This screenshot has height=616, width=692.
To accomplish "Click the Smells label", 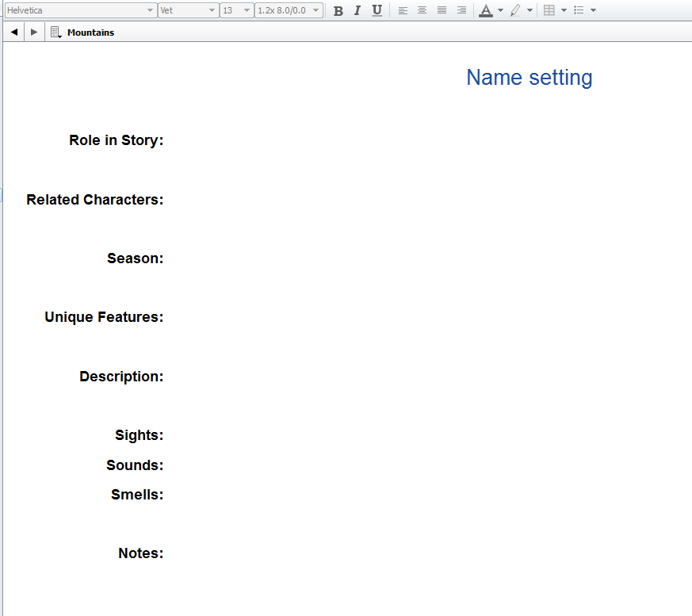I will point(137,495).
